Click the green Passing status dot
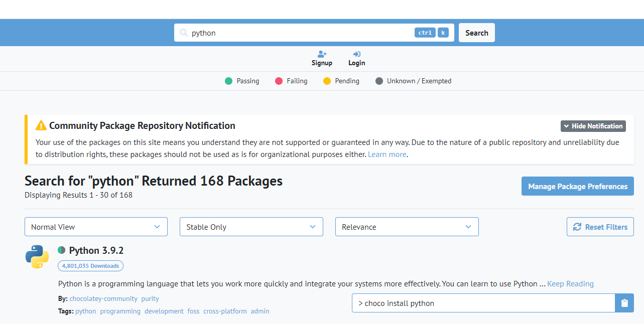This screenshot has width=644, height=324. pos(229,81)
